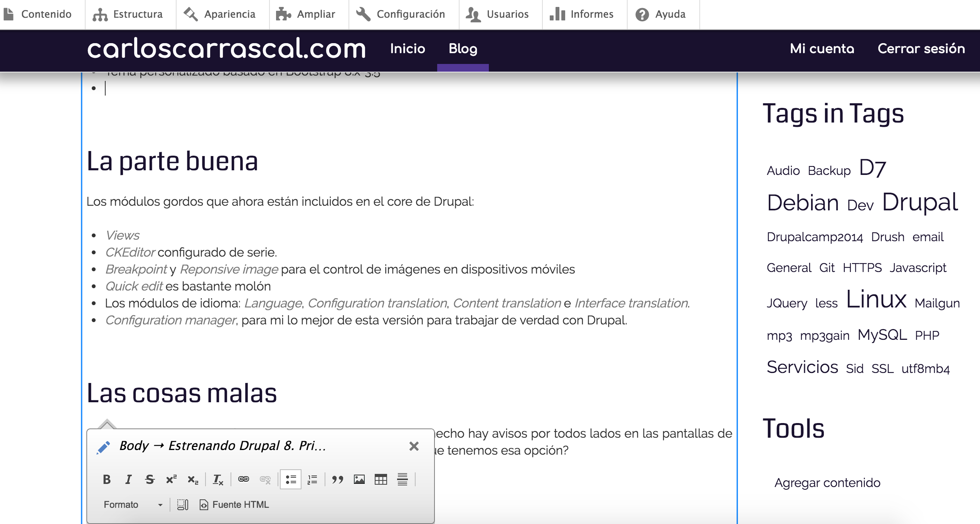Select the utf8mb4 tag
Viewport: 980px width, 524px height.
click(x=925, y=369)
